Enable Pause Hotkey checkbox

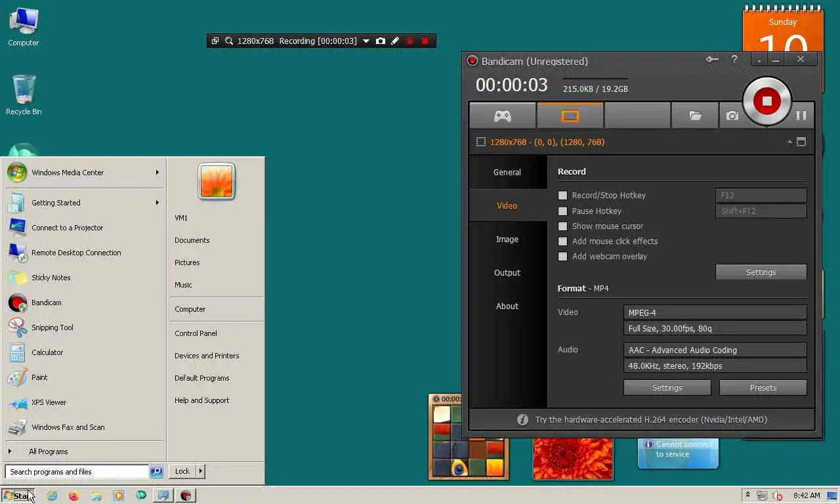tap(562, 211)
